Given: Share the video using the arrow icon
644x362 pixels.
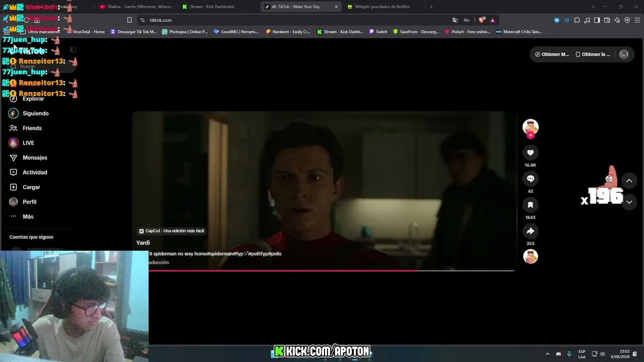Looking at the screenshot, I should point(530,231).
